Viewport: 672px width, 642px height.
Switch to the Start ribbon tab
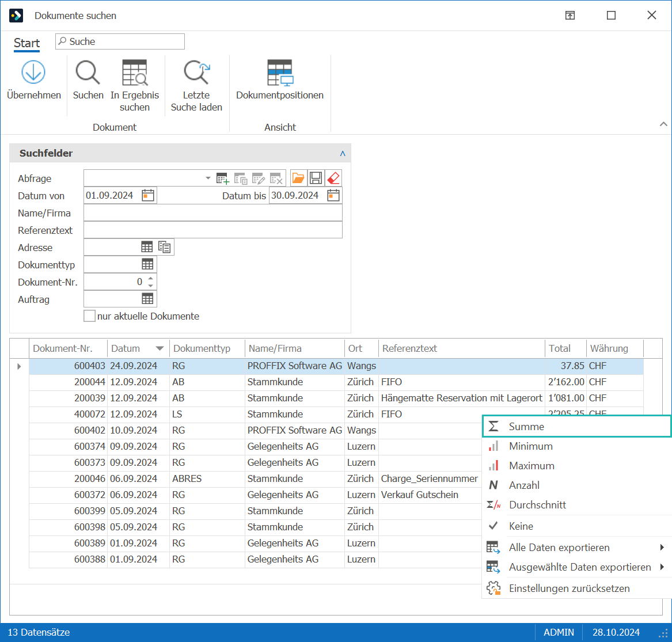[x=26, y=43]
